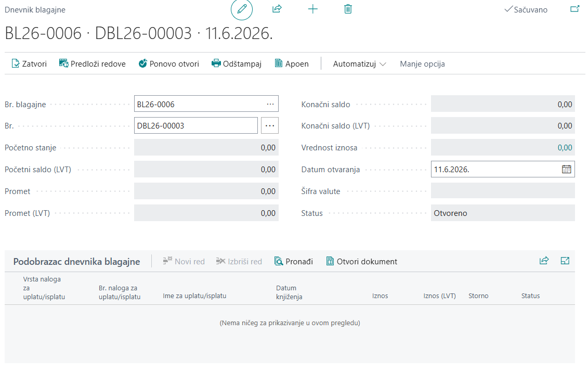
Task: Click the Sačuvano saved indicator
Action: coord(526,10)
